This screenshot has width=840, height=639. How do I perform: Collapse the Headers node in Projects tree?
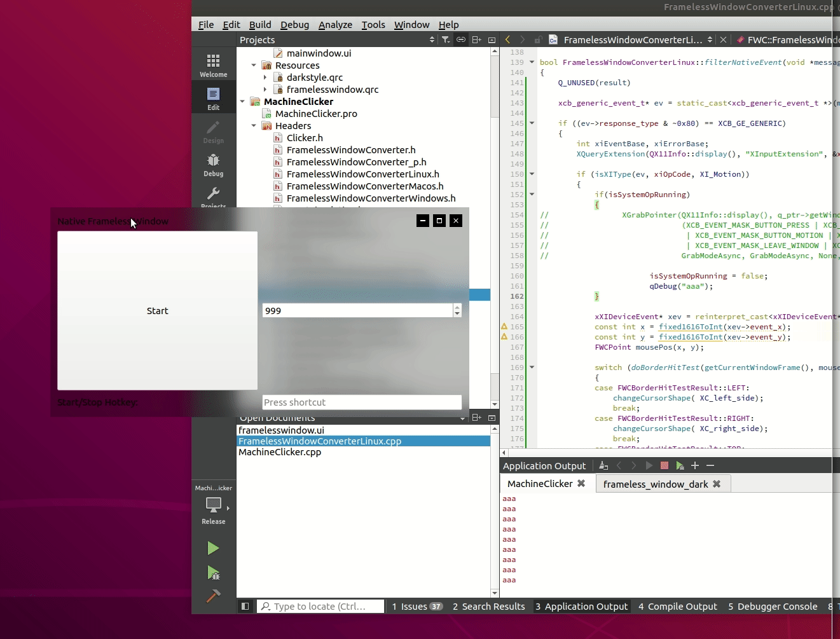[254, 125]
